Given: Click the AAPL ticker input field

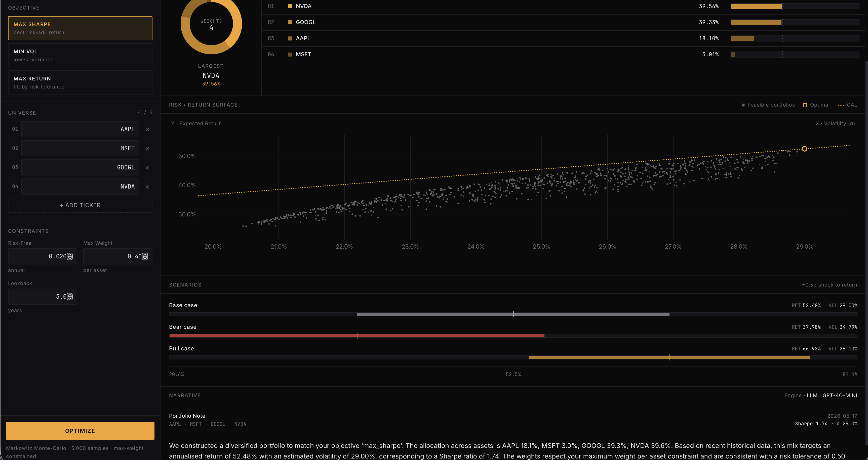Looking at the screenshot, I should pos(80,129).
